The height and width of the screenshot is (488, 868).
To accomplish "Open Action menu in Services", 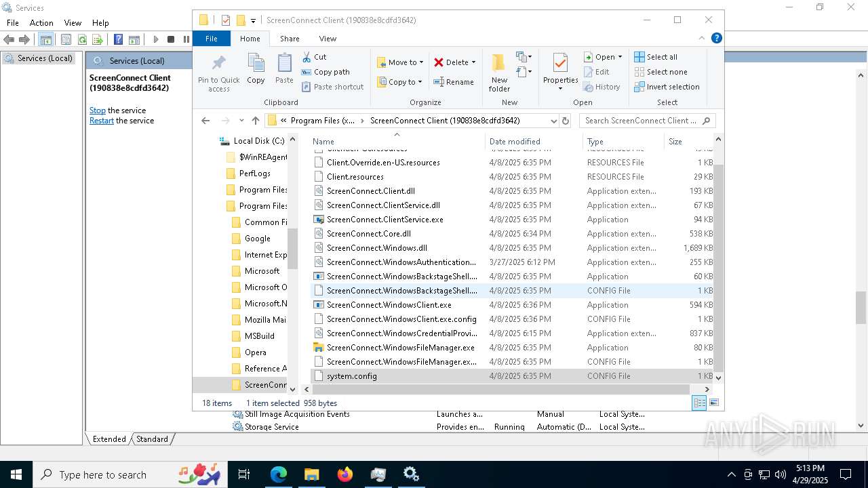I will pos(41,22).
